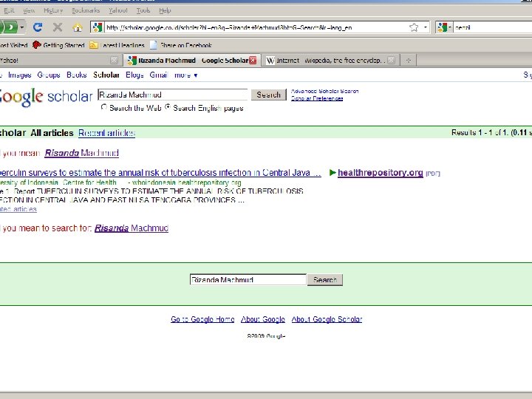Click the top Scholar search input field
Image resolution: width=532 pixels, height=399 pixels.
pos(173,95)
